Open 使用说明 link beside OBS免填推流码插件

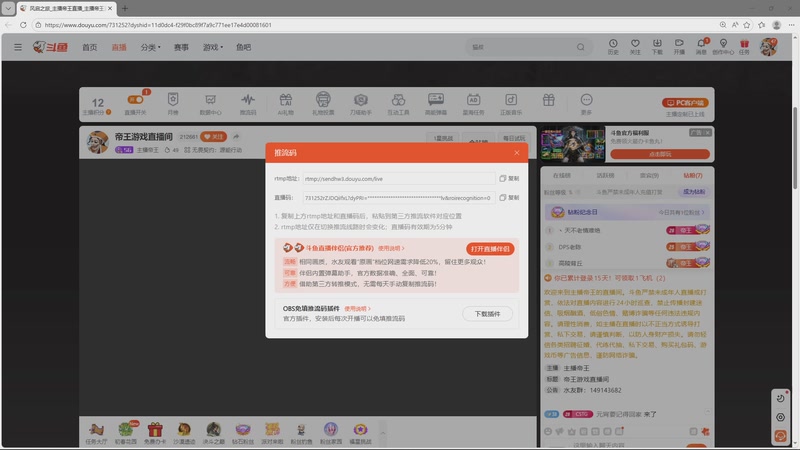tap(357, 309)
